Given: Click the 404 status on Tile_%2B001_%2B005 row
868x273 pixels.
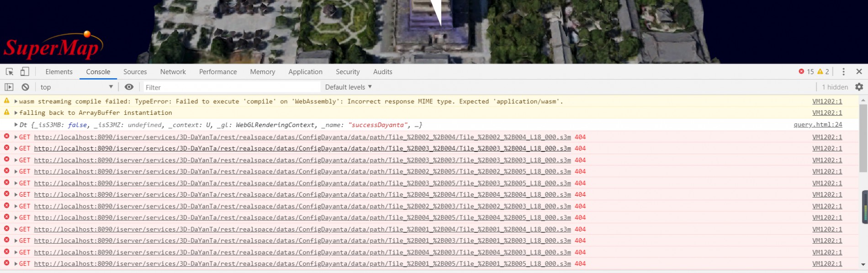Looking at the screenshot, I should (580, 264).
